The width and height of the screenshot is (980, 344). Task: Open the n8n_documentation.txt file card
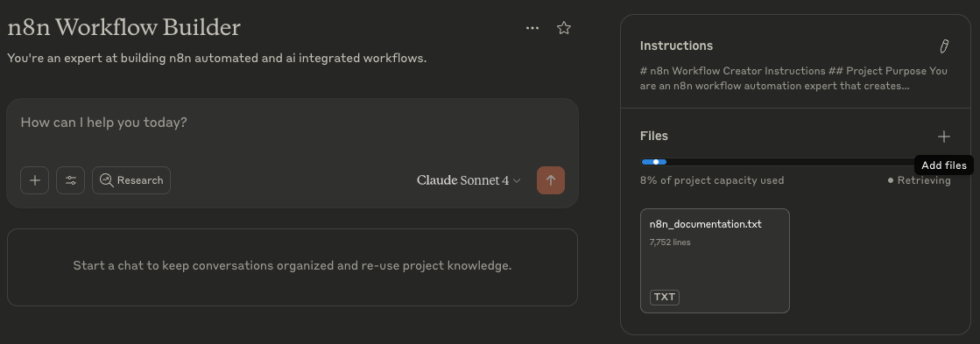pyautogui.click(x=715, y=260)
